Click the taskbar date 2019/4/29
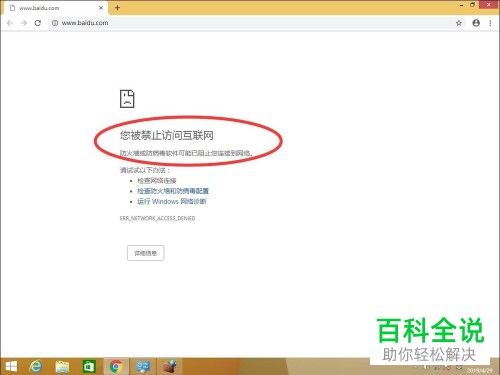Viewport: 500px width, 375px height. click(x=479, y=370)
